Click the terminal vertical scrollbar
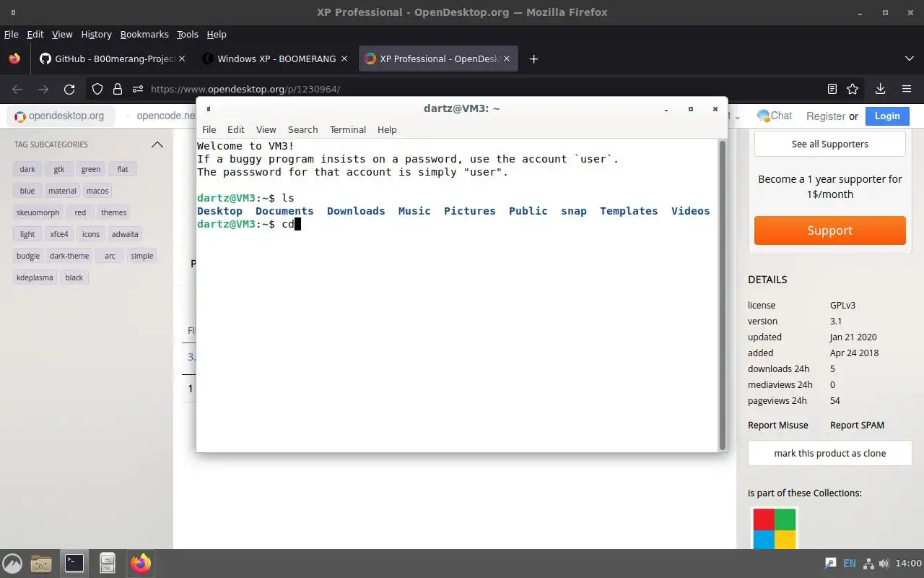Image resolution: width=924 pixels, height=578 pixels. (x=722, y=295)
